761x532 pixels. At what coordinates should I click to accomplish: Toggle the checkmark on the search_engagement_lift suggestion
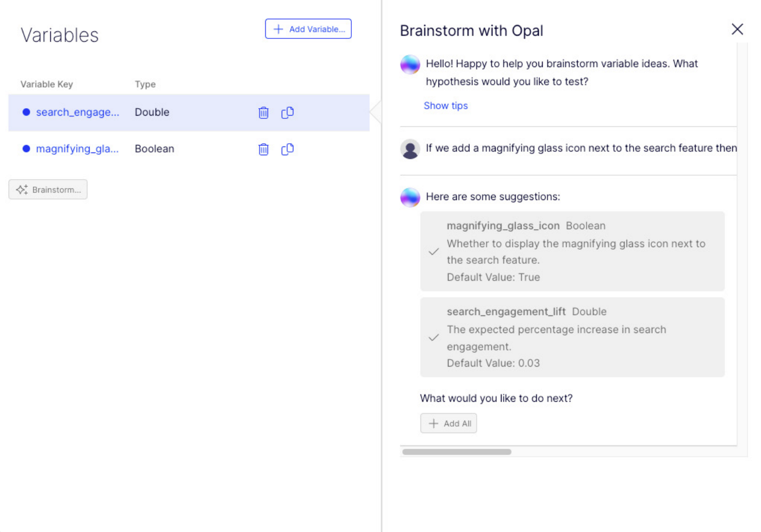433,337
